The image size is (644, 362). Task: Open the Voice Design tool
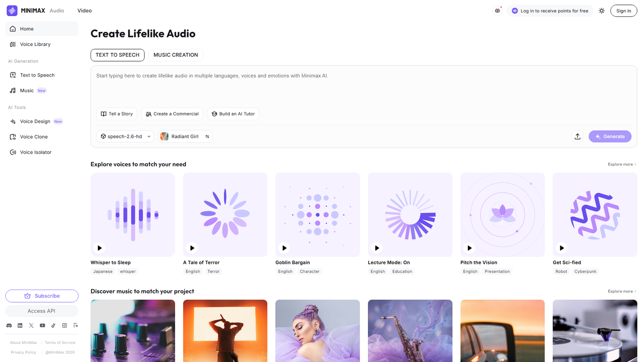tap(35, 121)
